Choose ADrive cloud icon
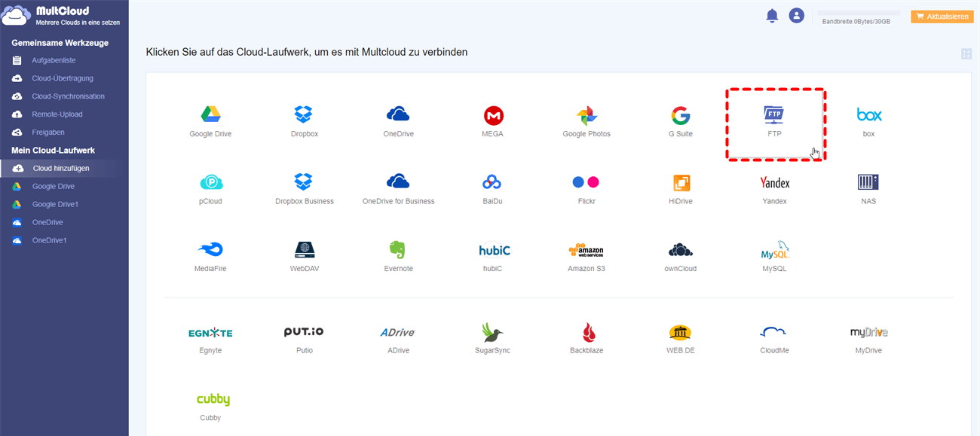 (398, 332)
